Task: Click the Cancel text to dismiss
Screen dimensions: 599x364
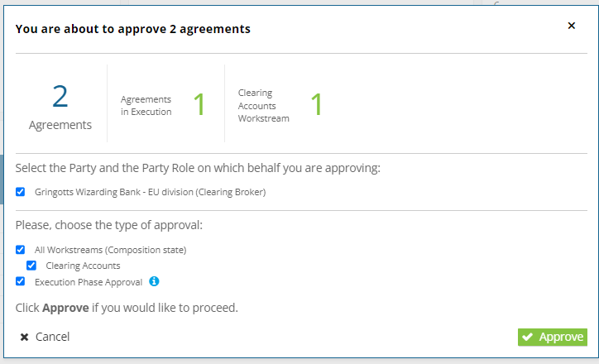Action: (52, 337)
